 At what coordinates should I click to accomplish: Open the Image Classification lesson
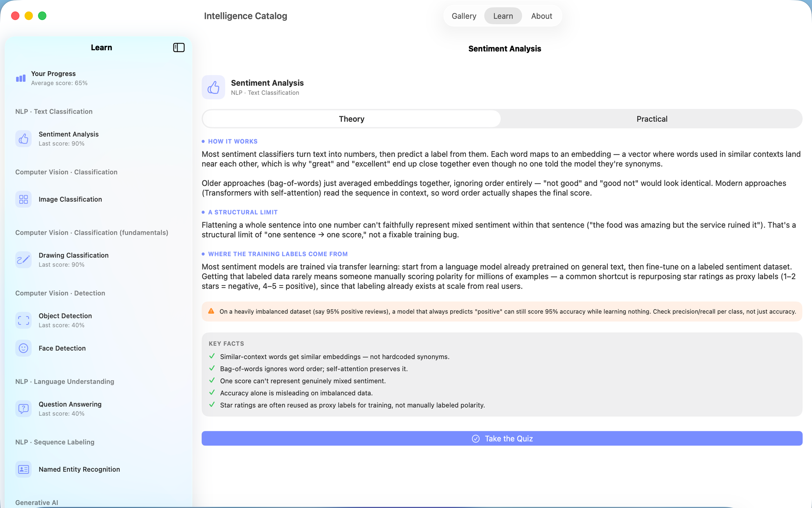click(98, 199)
